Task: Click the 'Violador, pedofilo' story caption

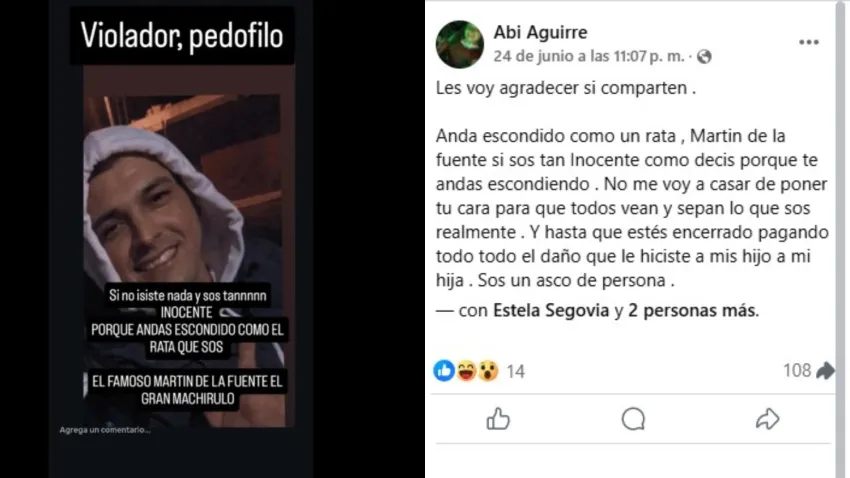Action: (182, 36)
